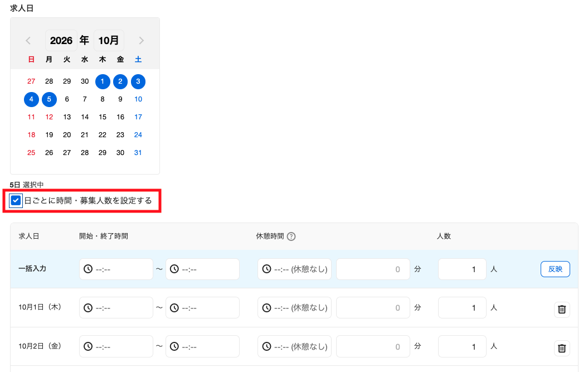The height and width of the screenshot is (372, 588).
Task: Click the 休憩時間 help question mark icon
Action: pyautogui.click(x=291, y=236)
